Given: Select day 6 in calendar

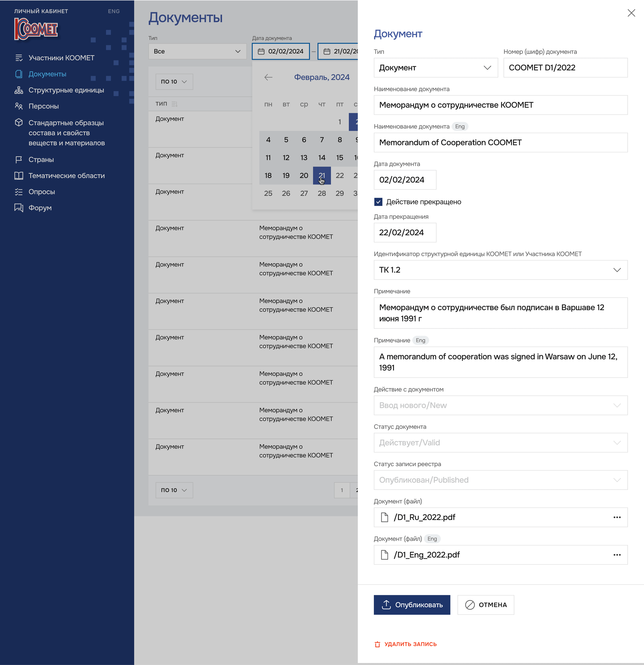Looking at the screenshot, I should click(x=304, y=140).
